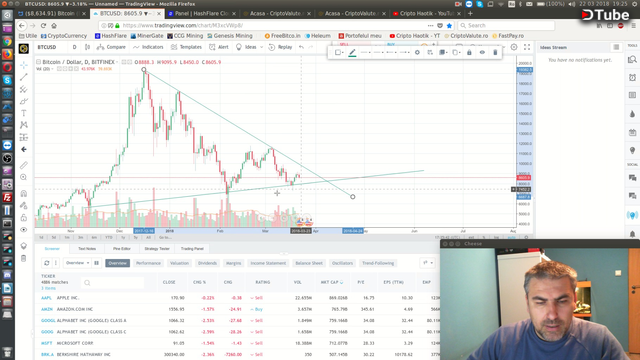Select the prediction and measurement tool

tap(24, 137)
